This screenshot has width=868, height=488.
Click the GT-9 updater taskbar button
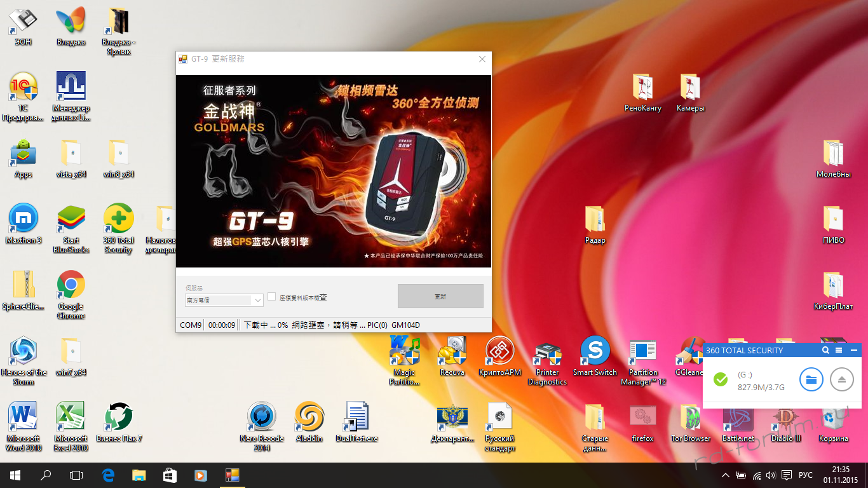231,475
